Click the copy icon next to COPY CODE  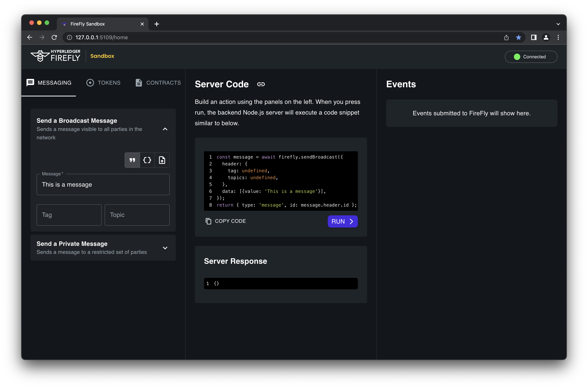(208, 221)
